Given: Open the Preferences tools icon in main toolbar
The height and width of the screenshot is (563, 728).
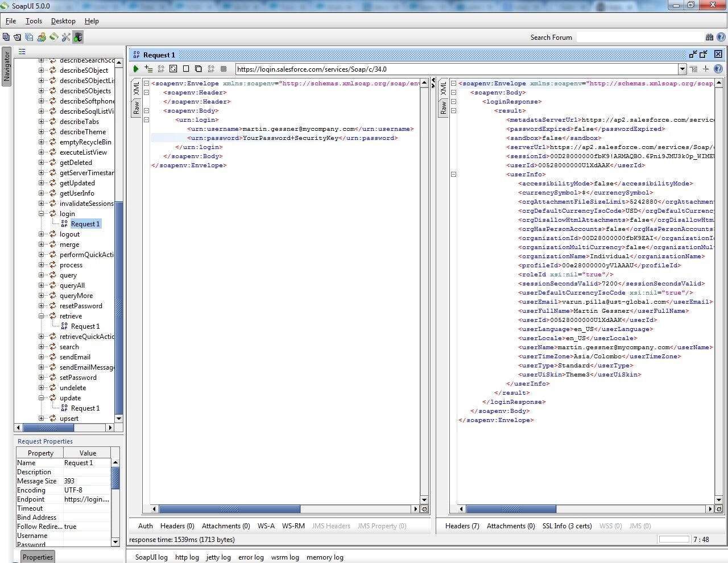Looking at the screenshot, I should tap(66, 38).
